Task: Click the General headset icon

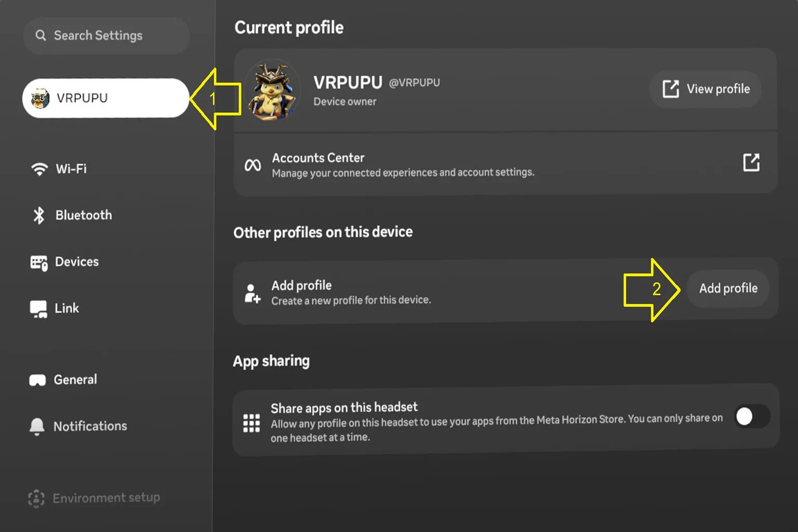Action: [37, 380]
